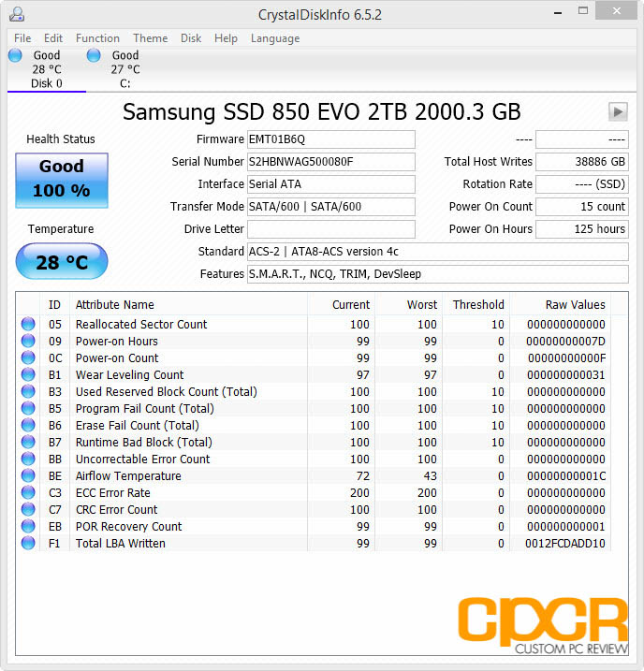Image resolution: width=644 pixels, height=671 pixels.
Task: Click status orb for Power-on Count row
Action: (x=28, y=357)
